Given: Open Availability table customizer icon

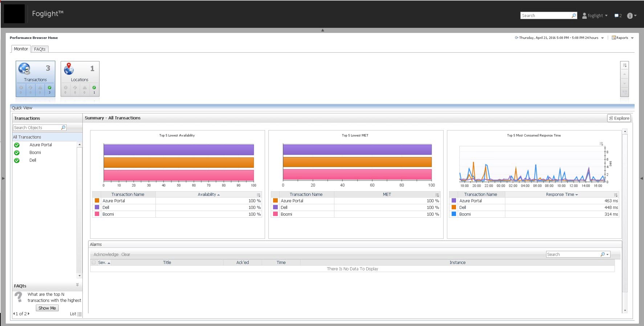Looking at the screenshot, I should tap(258, 195).
